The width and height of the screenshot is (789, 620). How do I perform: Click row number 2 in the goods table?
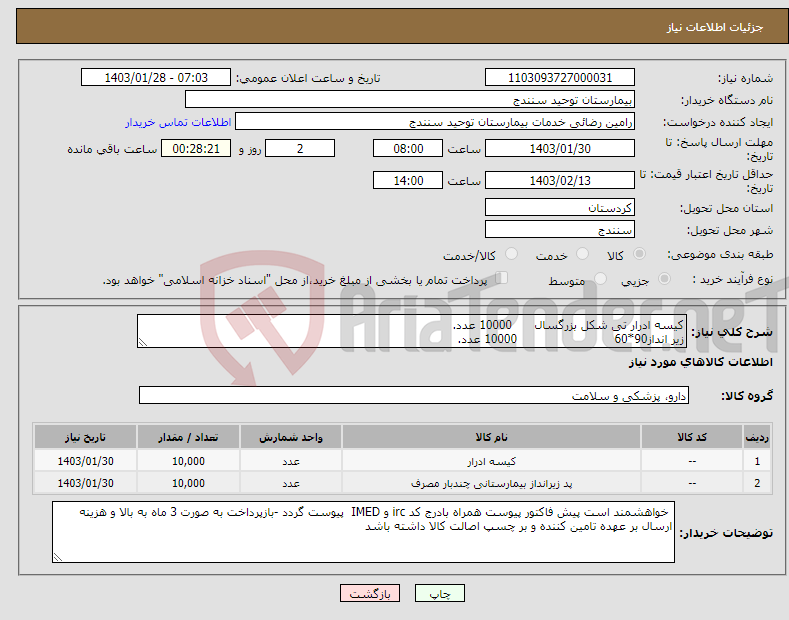757,483
